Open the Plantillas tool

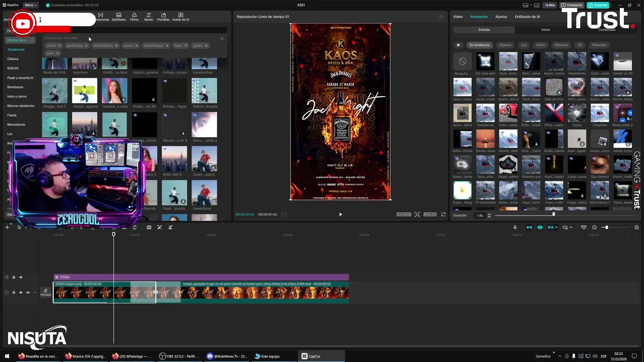coord(164,17)
